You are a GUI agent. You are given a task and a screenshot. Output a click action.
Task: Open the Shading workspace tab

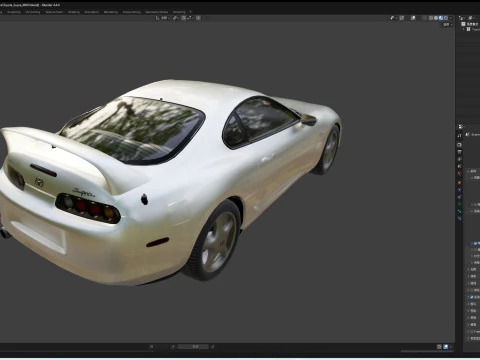(74, 12)
